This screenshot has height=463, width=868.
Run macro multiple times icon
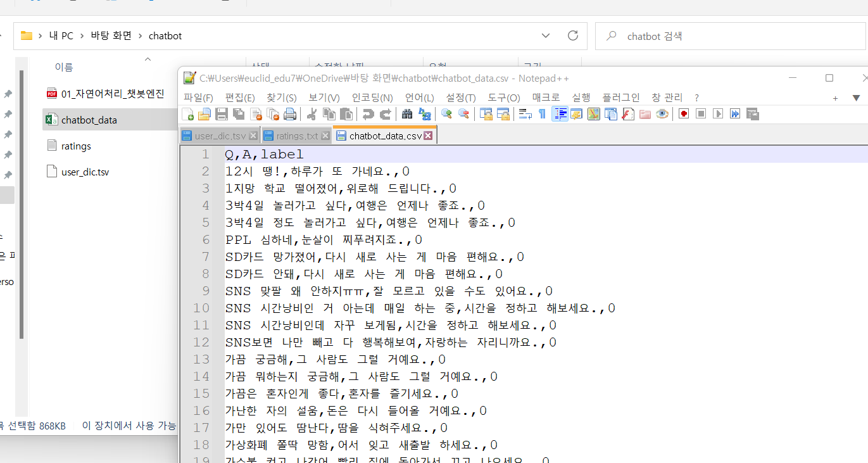point(735,114)
